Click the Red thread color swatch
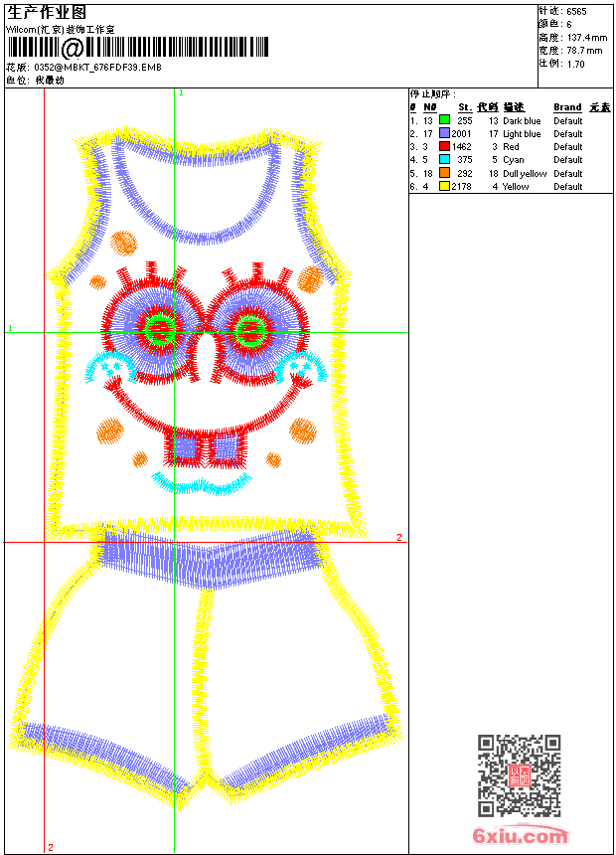This screenshot has height=855, width=616. (444, 147)
